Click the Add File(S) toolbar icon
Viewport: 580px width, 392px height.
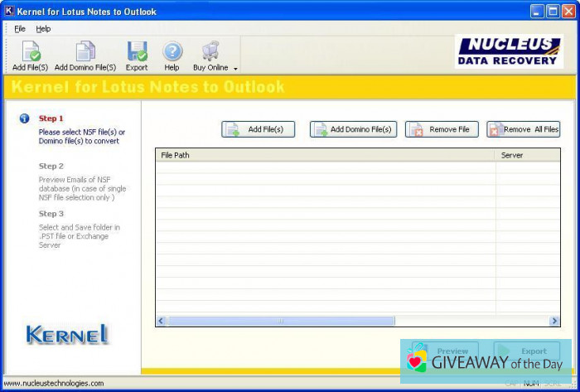tap(30, 51)
